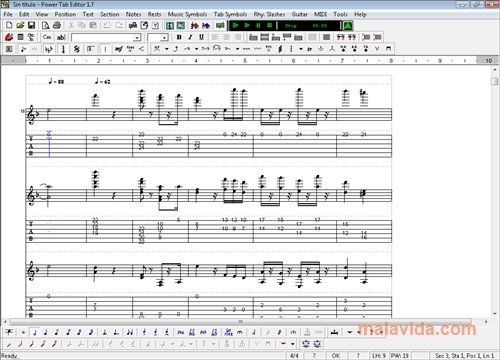Click the repeat sign '%' symbol icon
The height and width of the screenshot is (360, 500).
click(77, 49)
